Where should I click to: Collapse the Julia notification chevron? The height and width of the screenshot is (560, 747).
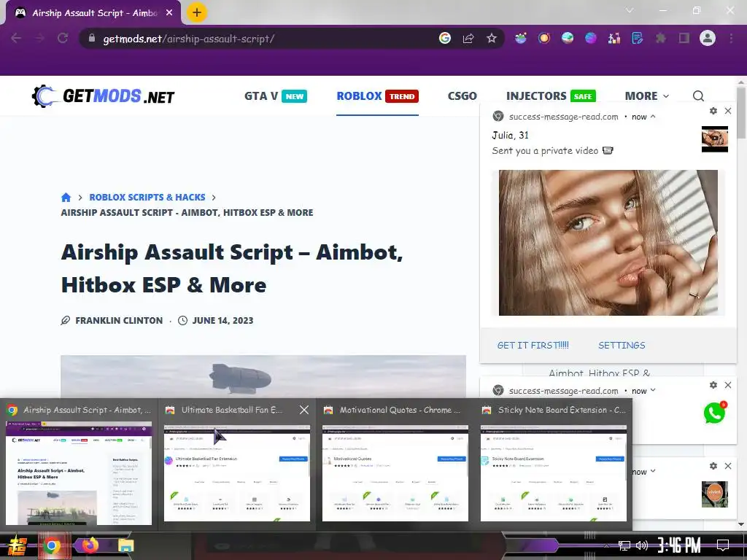click(x=653, y=117)
